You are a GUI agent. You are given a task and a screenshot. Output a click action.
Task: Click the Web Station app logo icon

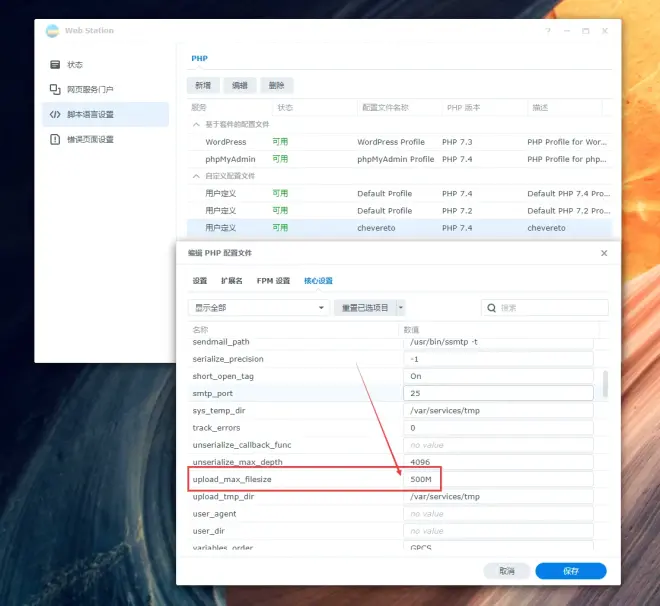pos(53,31)
